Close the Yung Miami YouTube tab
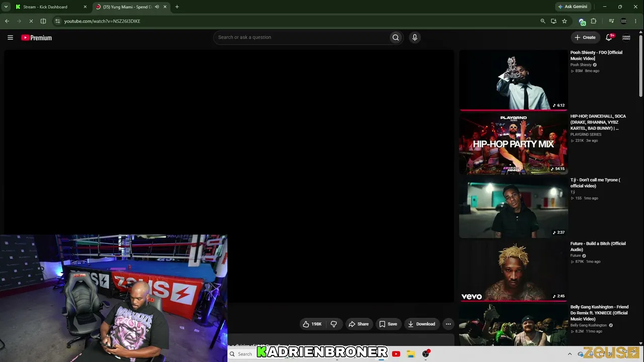 point(165,7)
